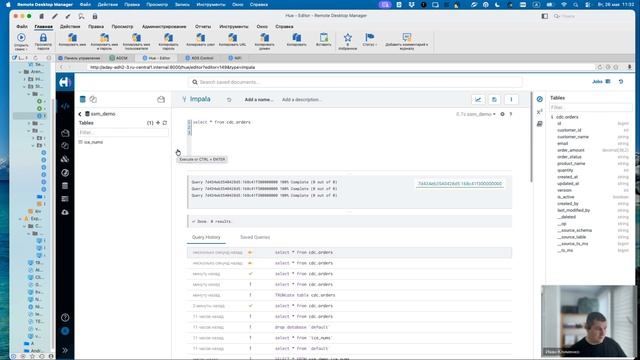Image resolution: width=640 pixels, height=360 pixels.
Task: Select the SQL database source icon in left panel
Action: (82, 99)
